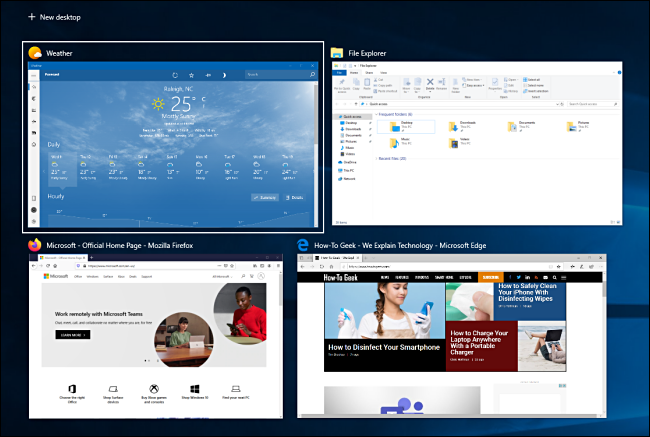Image resolution: width=650 pixels, height=437 pixels.
Task: Open the File tab in File Explorer
Action: (x=340, y=73)
